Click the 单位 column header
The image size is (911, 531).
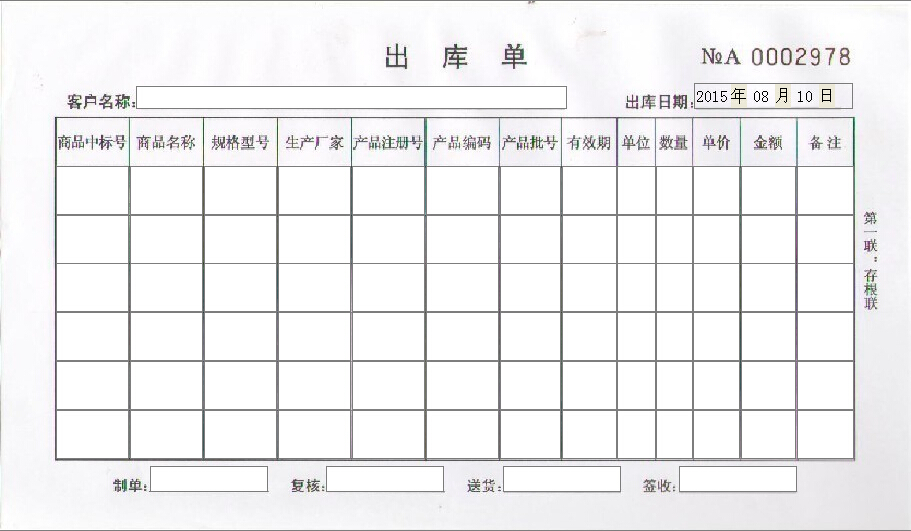636,142
